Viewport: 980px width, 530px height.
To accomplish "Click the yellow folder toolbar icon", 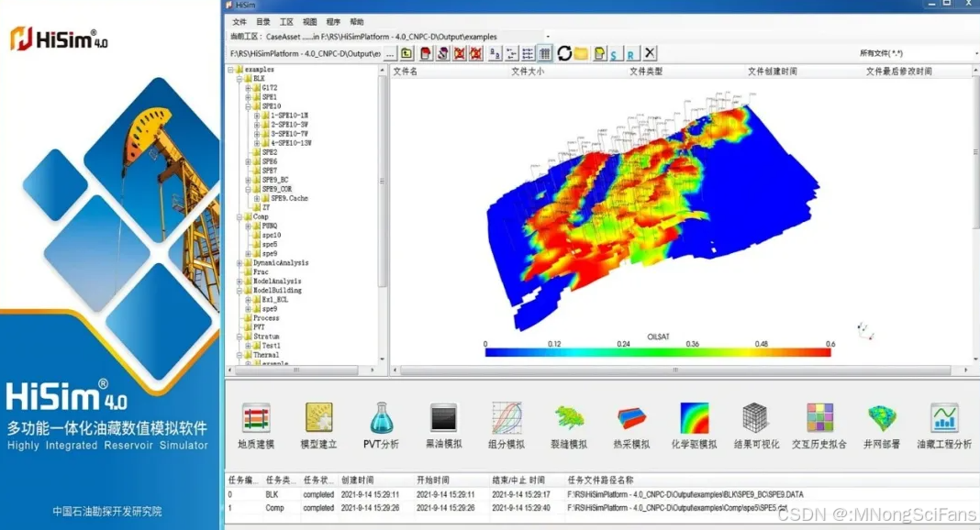I will 581,54.
